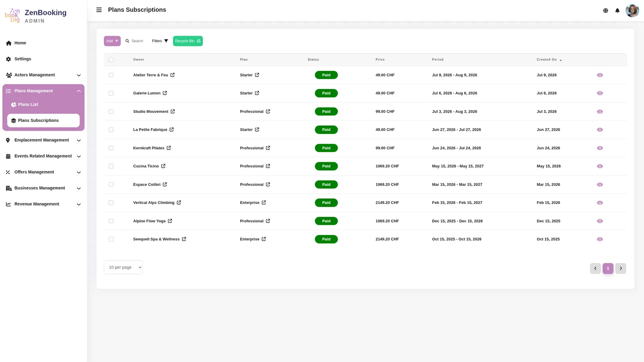Open the 10 per page dropdown
Viewport: 644px width, 362px height.
tap(123, 267)
